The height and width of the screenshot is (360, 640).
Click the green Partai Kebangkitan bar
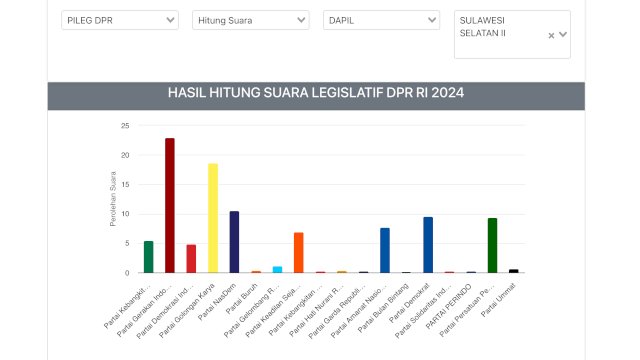(149, 257)
